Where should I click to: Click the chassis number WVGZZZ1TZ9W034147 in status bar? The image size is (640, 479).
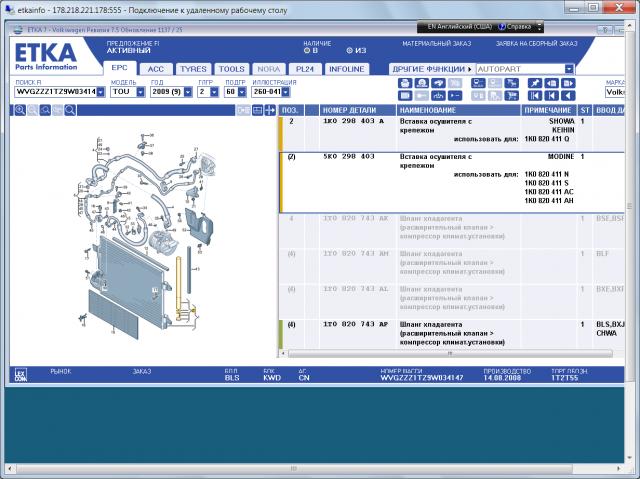[422, 378]
